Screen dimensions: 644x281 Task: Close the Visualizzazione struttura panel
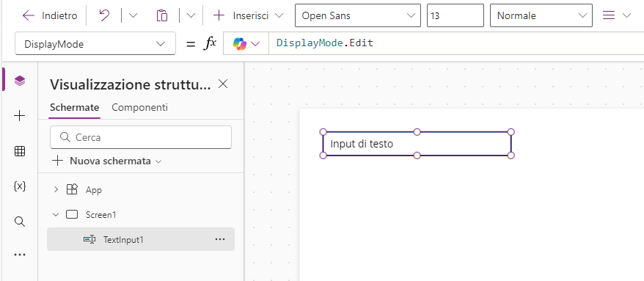click(x=222, y=84)
